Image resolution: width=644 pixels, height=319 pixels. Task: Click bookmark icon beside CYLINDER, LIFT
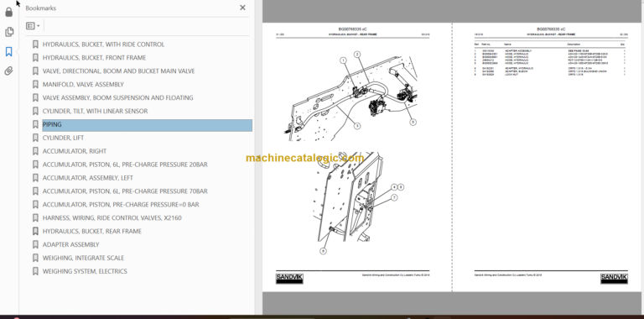coord(35,138)
